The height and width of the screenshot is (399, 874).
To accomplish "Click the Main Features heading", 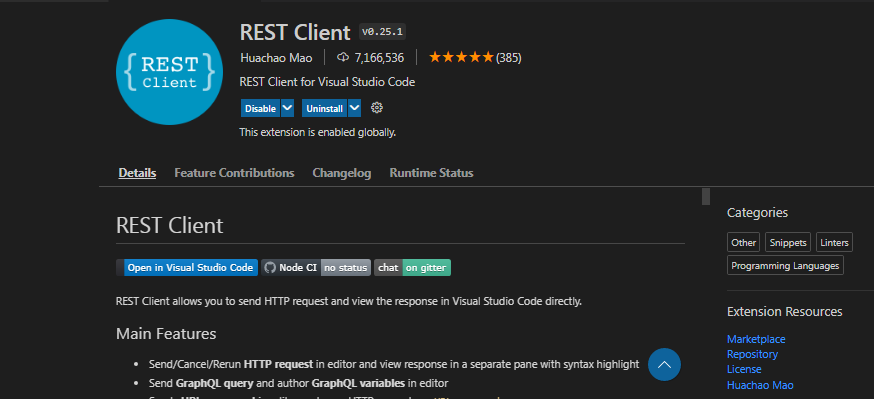I will [166, 334].
